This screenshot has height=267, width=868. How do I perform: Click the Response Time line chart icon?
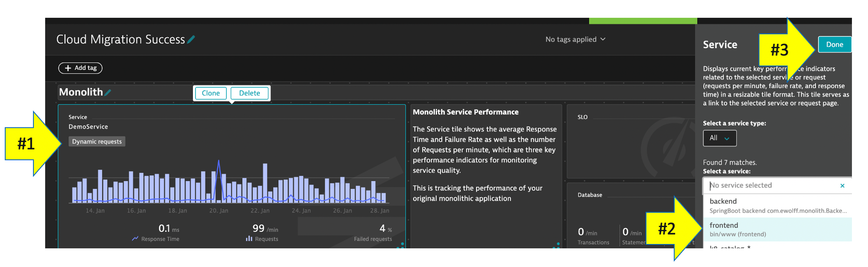pyautogui.click(x=135, y=239)
